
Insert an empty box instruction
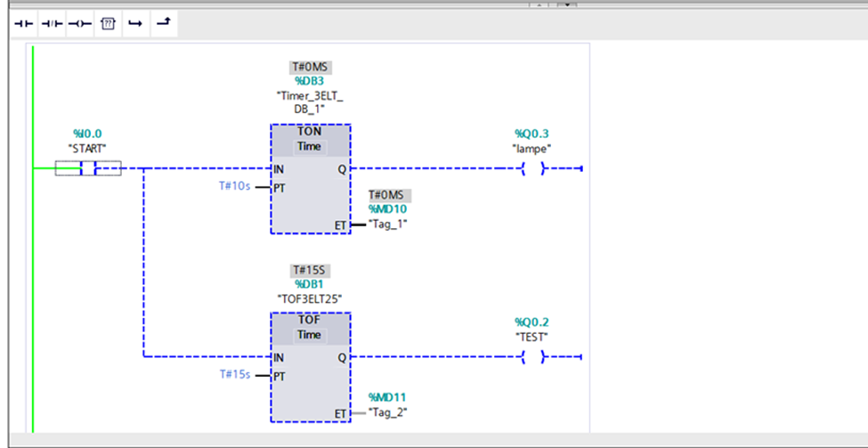click(x=108, y=24)
